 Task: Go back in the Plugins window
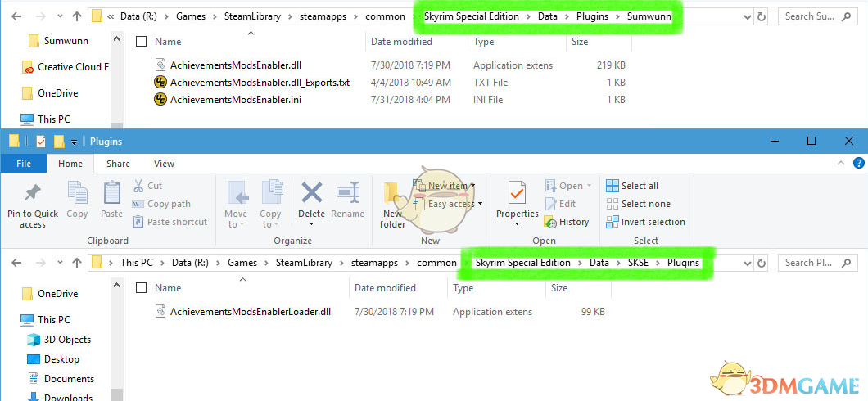tap(16, 263)
